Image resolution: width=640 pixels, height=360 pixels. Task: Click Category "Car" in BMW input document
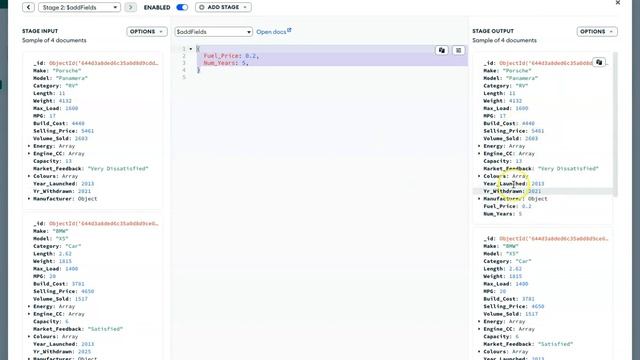(x=57, y=246)
